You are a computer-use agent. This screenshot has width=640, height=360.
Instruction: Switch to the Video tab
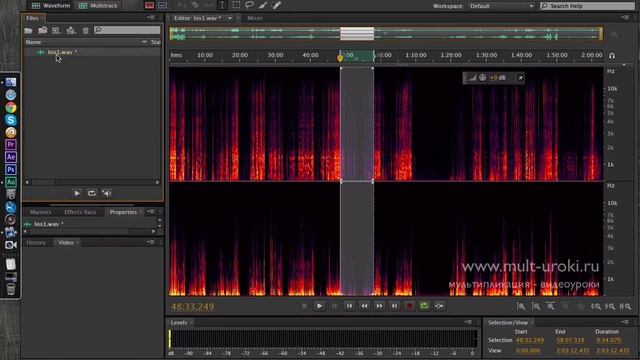[66, 243]
